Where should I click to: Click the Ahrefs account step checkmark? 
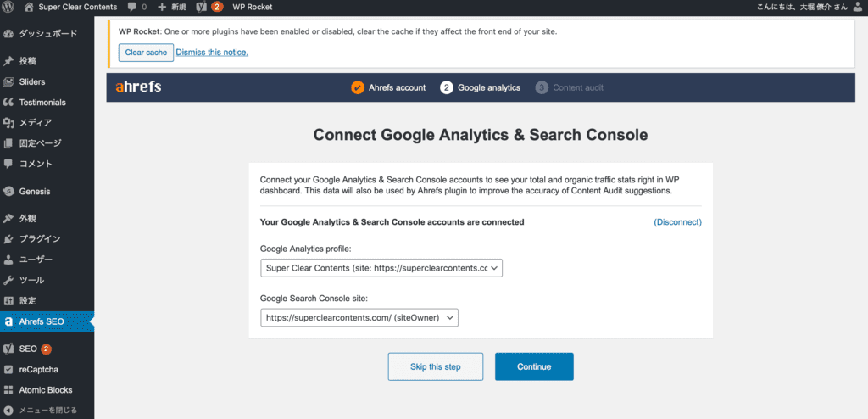[x=357, y=87]
